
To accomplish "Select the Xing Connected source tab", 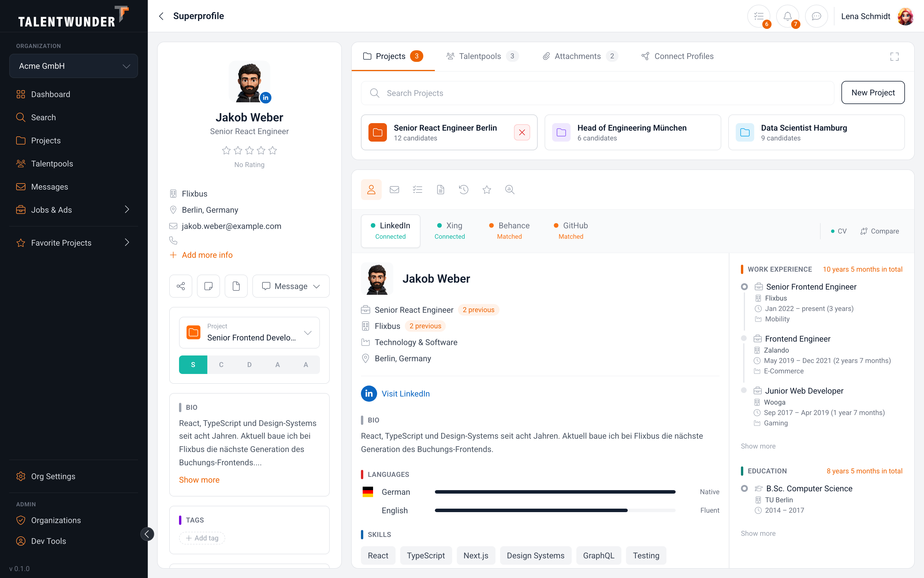I will [450, 231].
